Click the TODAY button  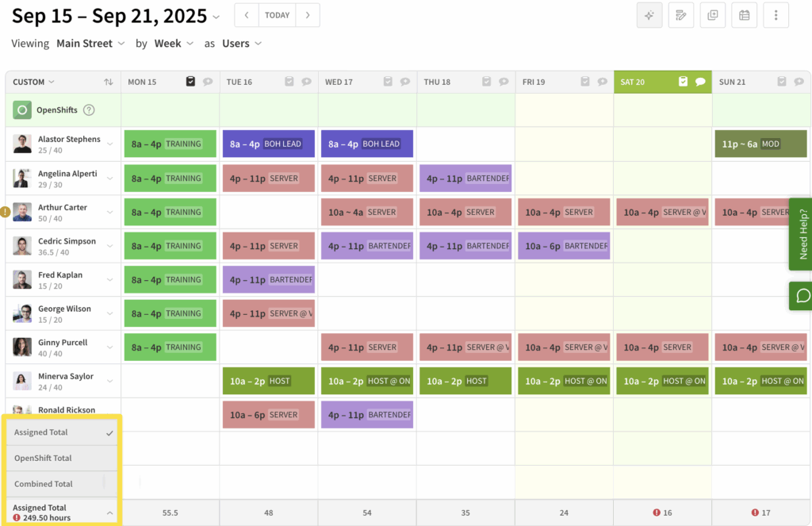[x=278, y=15]
